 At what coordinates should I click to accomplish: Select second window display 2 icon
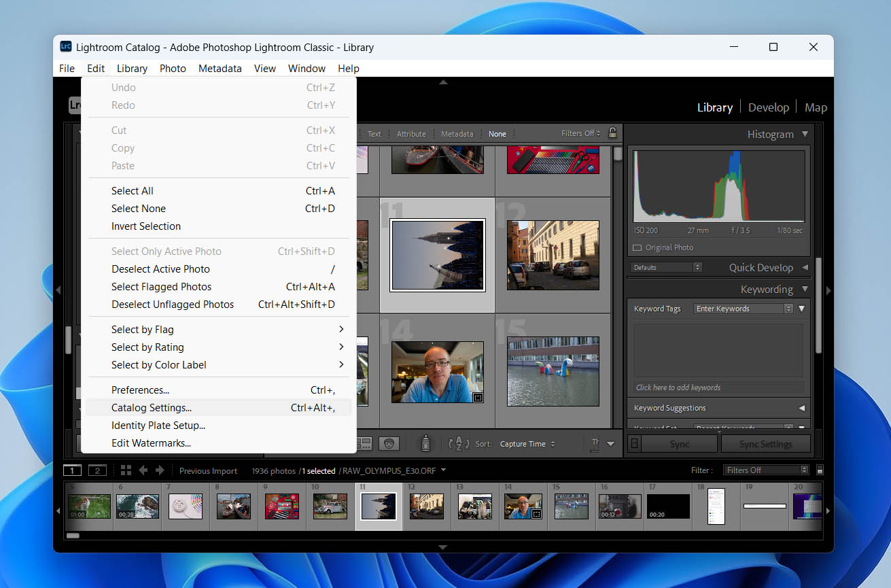point(97,470)
